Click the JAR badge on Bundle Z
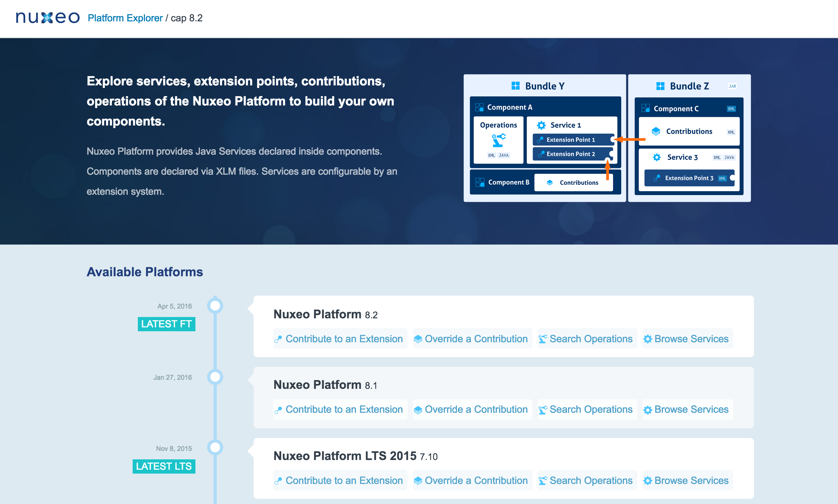Screen dimensions: 838x504 pyautogui.click(x=732, y=86)
